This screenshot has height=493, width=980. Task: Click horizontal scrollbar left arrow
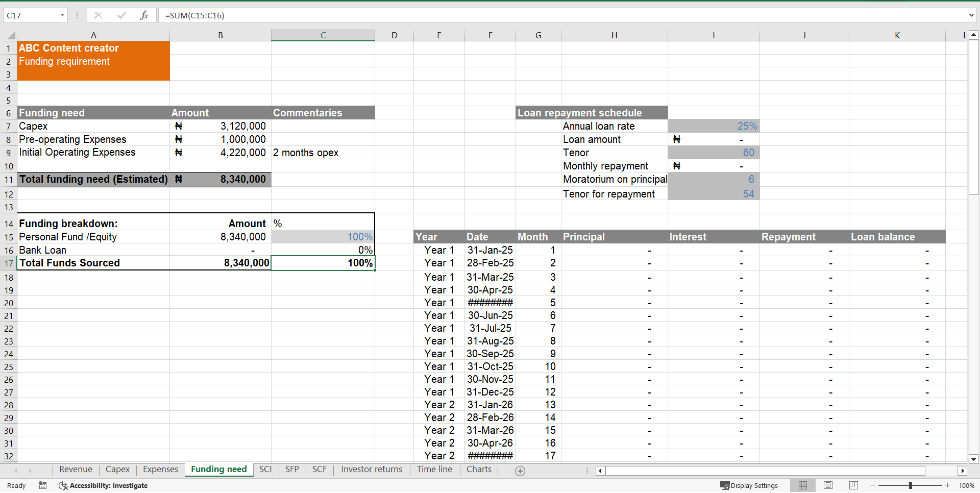600,471
